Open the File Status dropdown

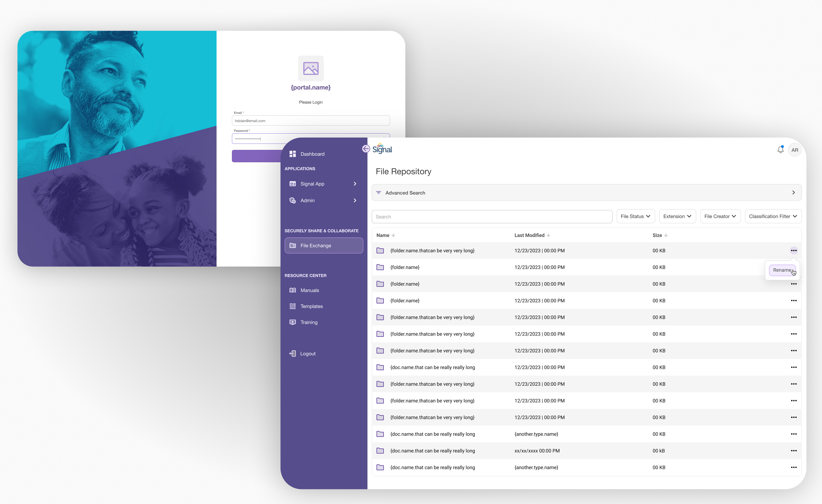click(x=635, y=216)
